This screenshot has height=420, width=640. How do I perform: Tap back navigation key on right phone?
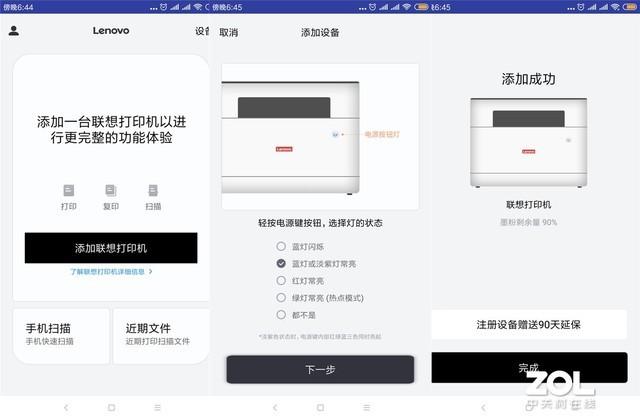pos(484,407)
